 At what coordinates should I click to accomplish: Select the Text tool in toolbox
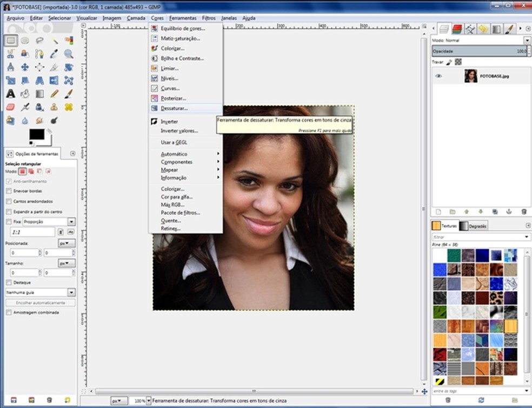click(10, 94)
